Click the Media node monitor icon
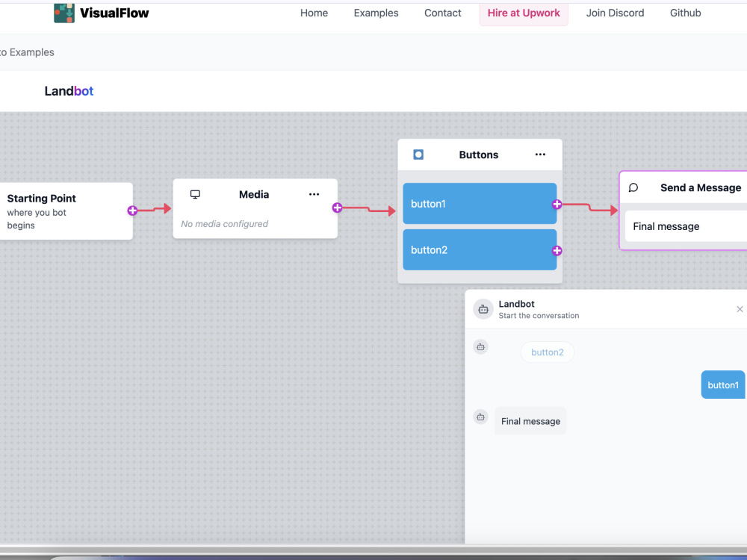This screenshot has height=560, width=747. point(195,194)
